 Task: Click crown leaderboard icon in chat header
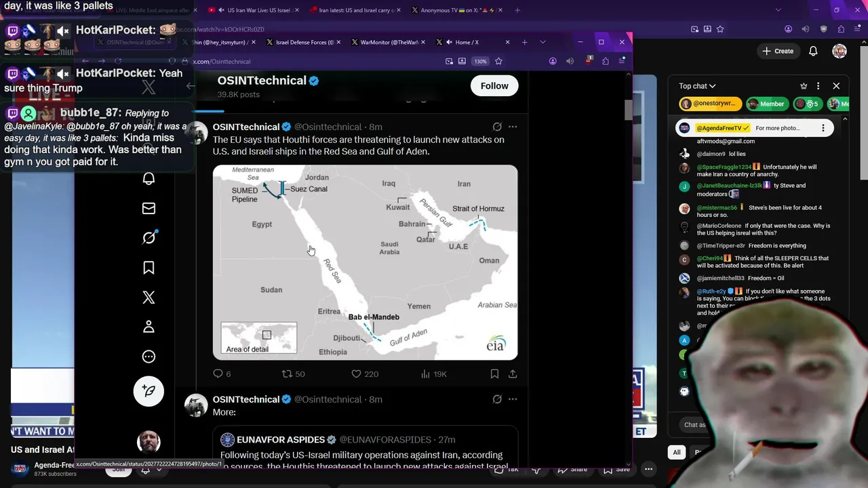point(804,86)
